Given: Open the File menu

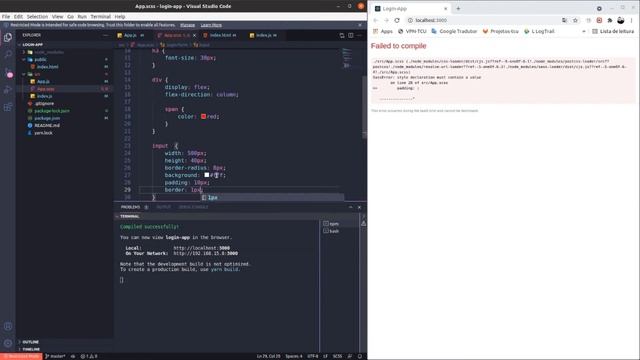Looking at the screenshot, I should click(x=6, y=16).
